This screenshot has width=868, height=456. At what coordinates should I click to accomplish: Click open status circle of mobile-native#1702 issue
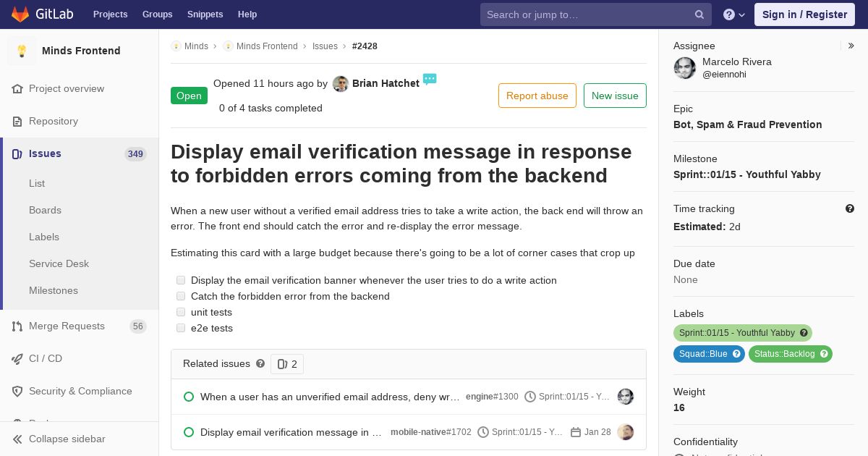point(189,432)
